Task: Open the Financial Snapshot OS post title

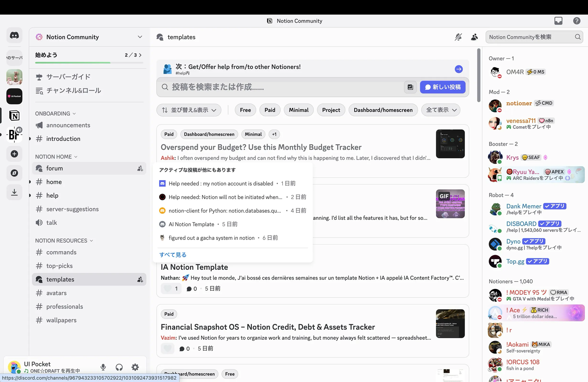Action: coord(268,327)
